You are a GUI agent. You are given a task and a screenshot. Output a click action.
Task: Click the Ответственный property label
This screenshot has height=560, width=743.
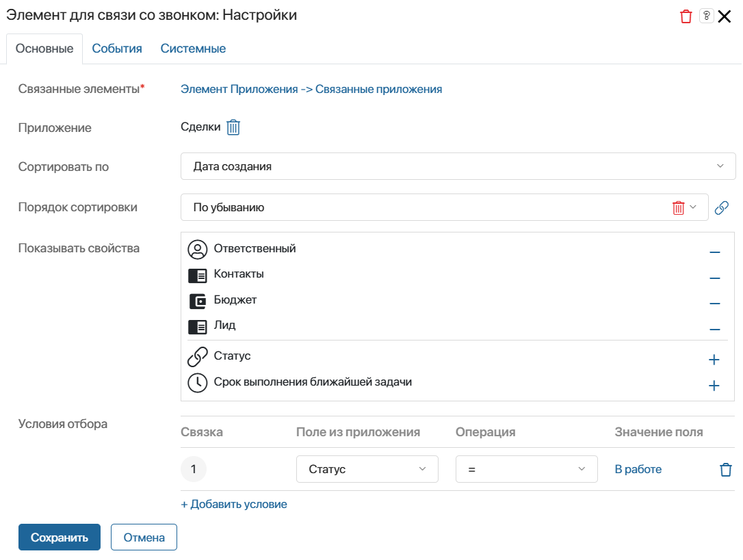click(255, 248)
